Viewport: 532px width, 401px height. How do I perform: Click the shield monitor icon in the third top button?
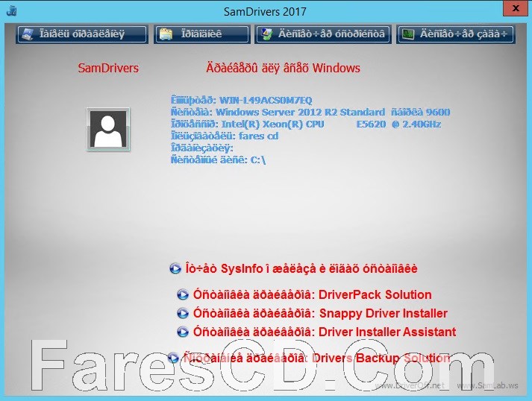267,34
